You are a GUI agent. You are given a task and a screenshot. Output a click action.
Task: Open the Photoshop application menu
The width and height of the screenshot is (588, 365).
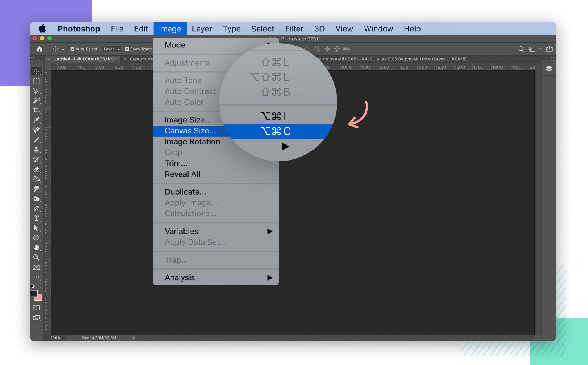79,29
